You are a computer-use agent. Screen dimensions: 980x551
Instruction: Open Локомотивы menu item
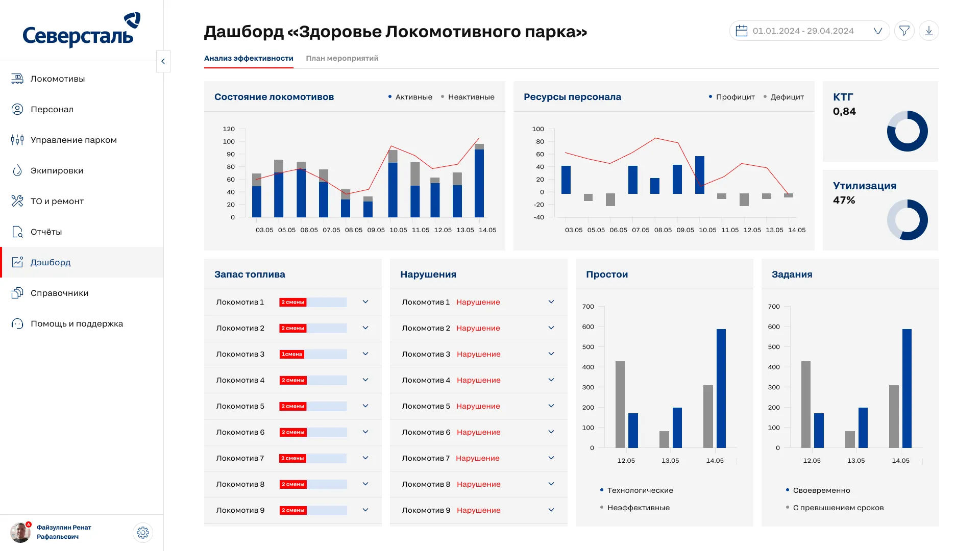coord(82,79)
